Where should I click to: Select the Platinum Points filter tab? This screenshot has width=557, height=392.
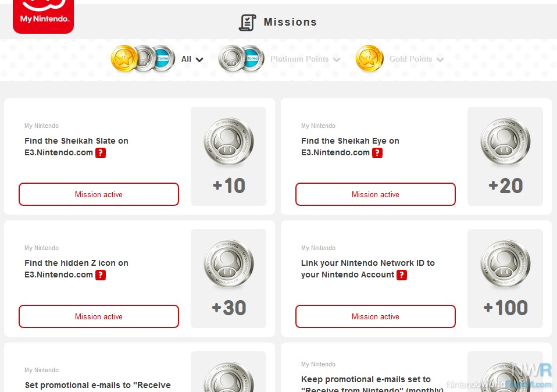pyautogui.click(x=299, y=59)
